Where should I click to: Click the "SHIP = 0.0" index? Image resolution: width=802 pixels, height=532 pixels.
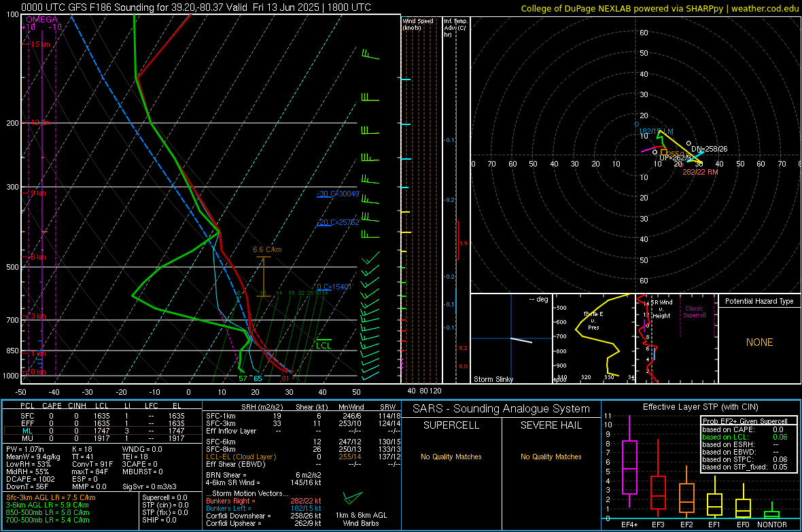coord(159,520)
